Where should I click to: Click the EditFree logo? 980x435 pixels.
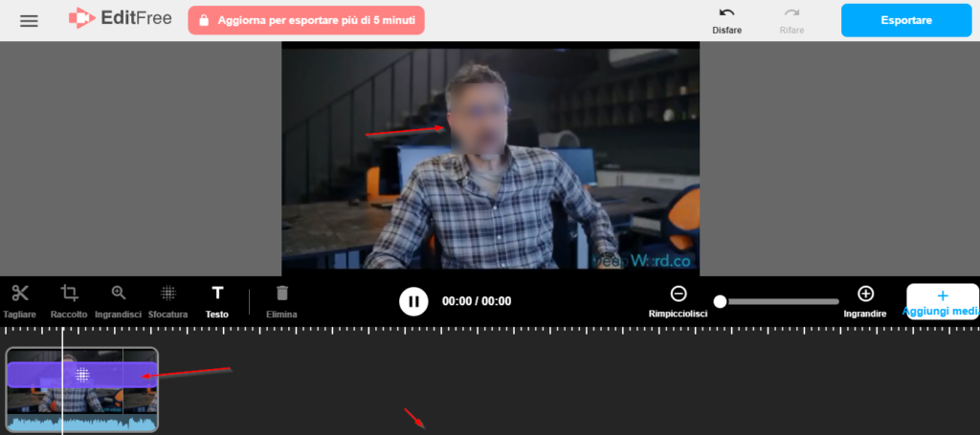click(x=120, y=19)
